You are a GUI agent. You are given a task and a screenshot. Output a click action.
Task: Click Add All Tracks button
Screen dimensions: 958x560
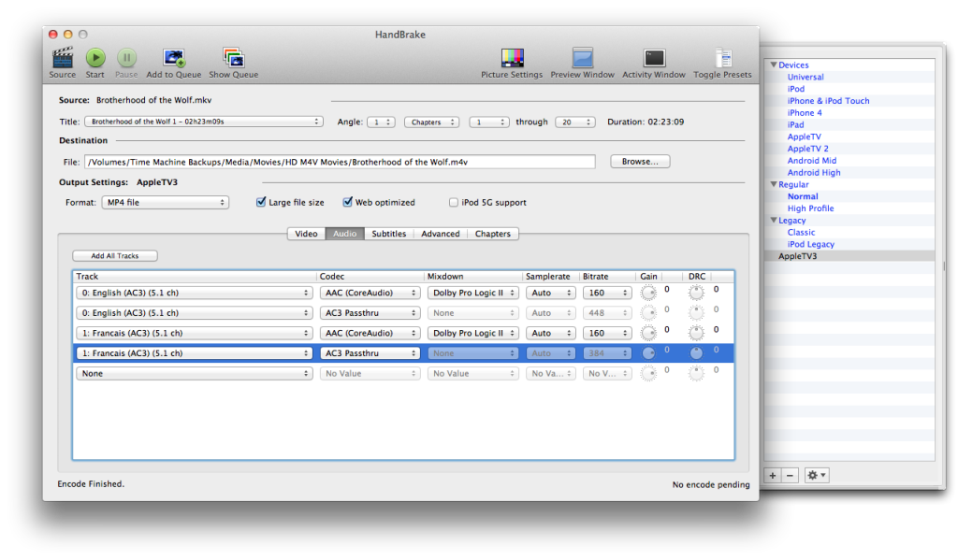pos(115,256)
